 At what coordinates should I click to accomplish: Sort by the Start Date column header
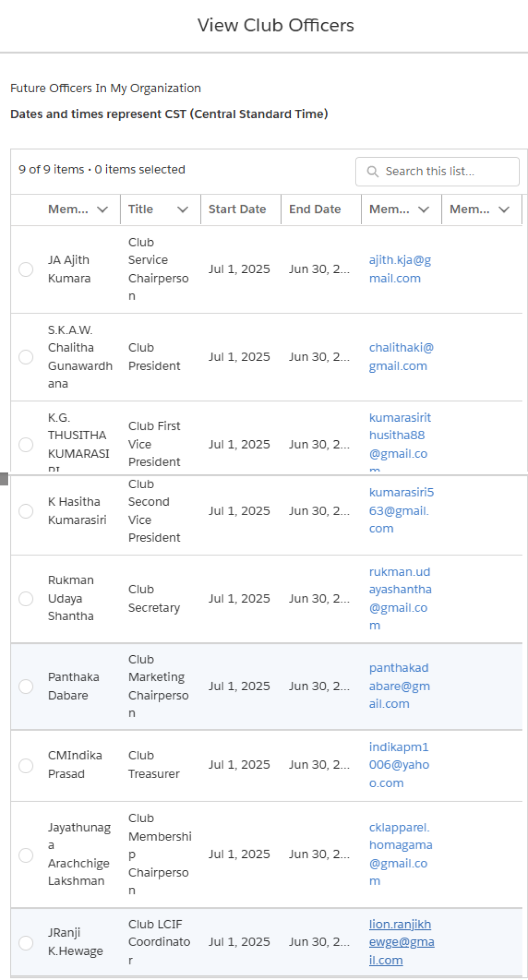[x=237, y=209]
